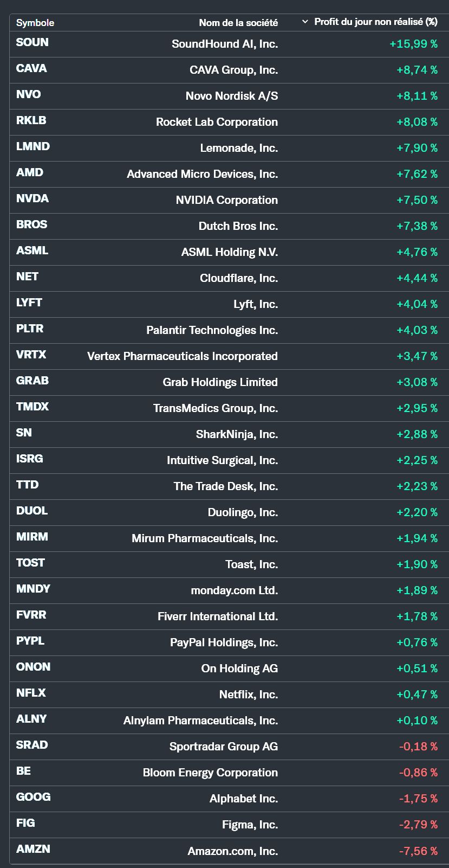This screenshot has height=868, width=449.
Task: Open Amazon.com, Inc. company name
Action: click(232, 851)
